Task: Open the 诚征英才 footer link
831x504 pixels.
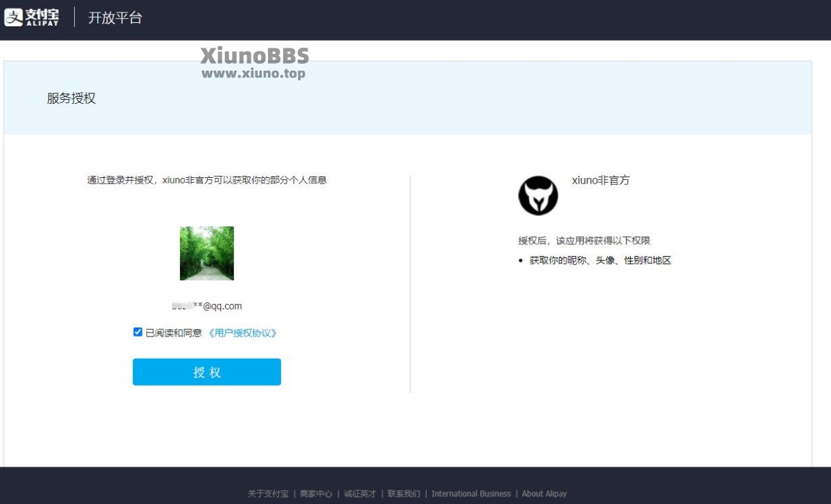Action: click(x=360, y=494)
